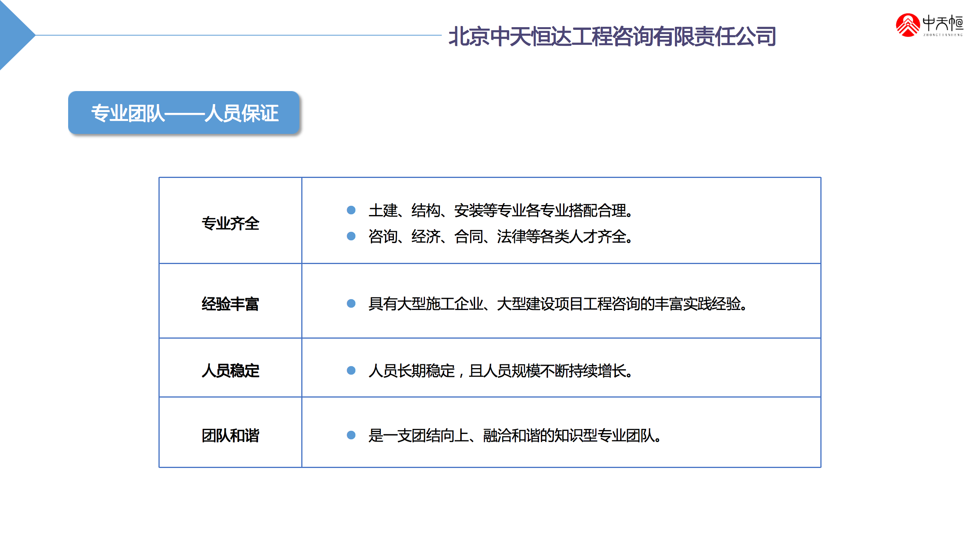Click the 经验丰富 table cell
This screenshot has width=980, height=551.
tap(230, 301)
